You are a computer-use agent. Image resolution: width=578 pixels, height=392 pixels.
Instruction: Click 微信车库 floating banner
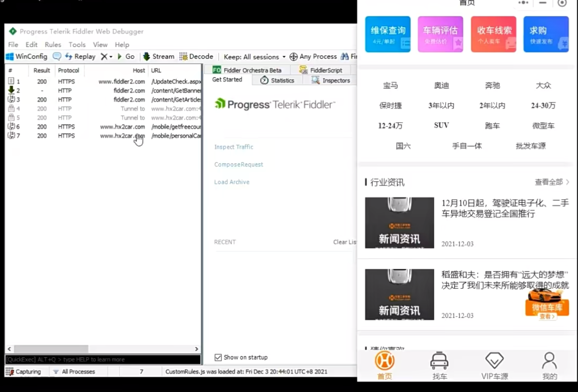(547, 305)
